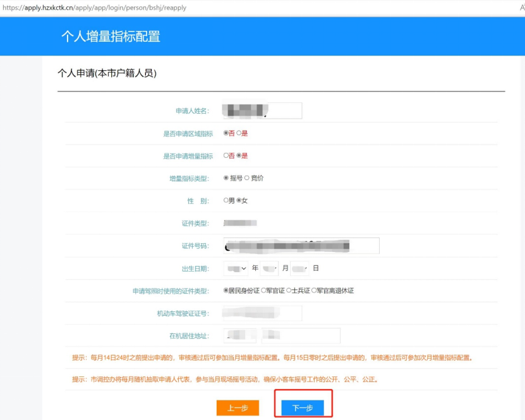
Task: Choose 士兵证 radio option
Action: (x=288, y=291)
